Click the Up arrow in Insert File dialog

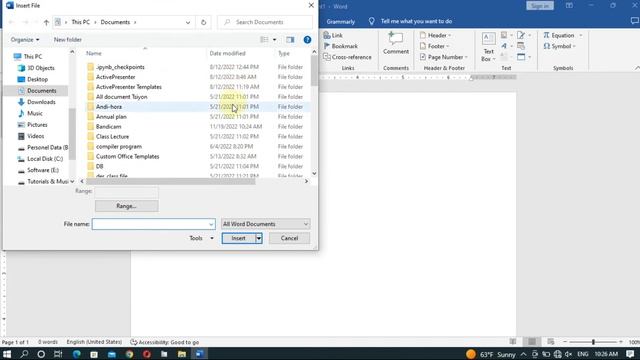pyautogui.click(x=46, y=22)
